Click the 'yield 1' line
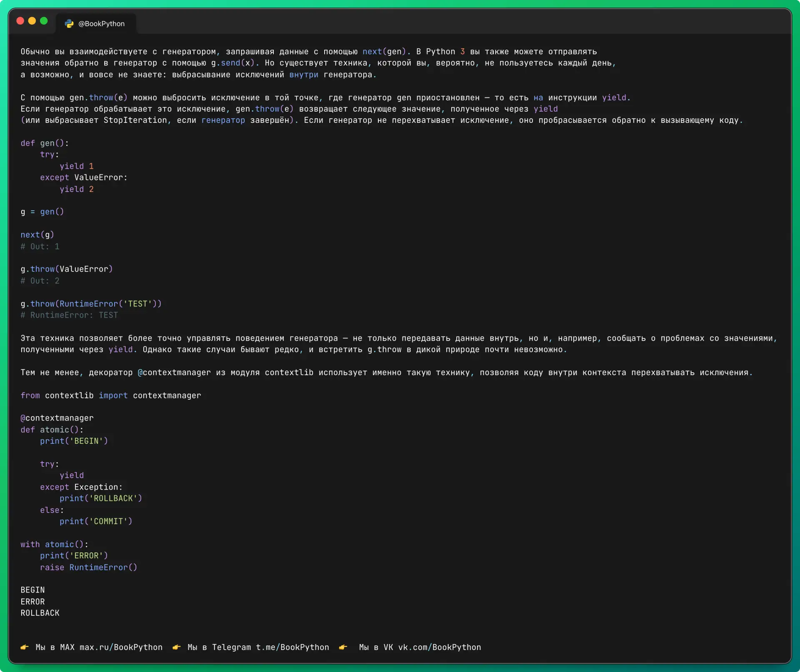 point(77,166)
